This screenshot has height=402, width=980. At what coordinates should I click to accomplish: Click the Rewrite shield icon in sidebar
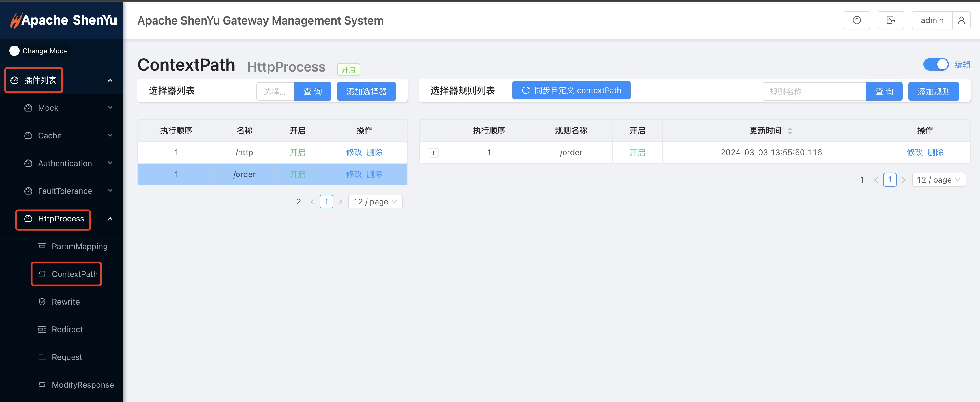coord(42,302)
